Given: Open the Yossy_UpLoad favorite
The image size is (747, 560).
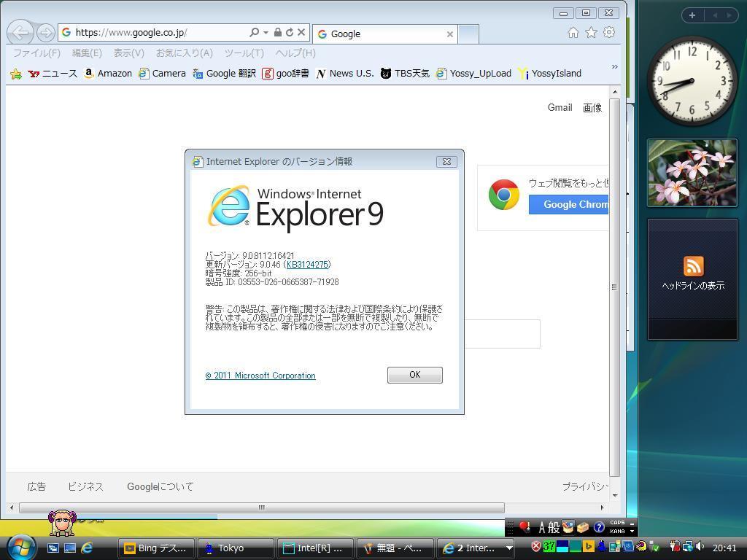Looking at the screenshot, I should (474, 74).
